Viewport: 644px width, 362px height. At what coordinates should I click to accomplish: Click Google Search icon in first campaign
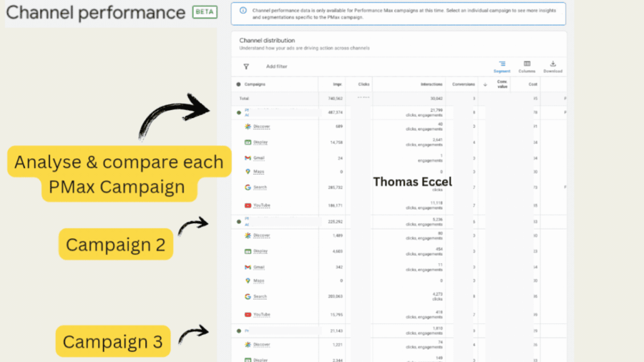[x=248, y=187]
